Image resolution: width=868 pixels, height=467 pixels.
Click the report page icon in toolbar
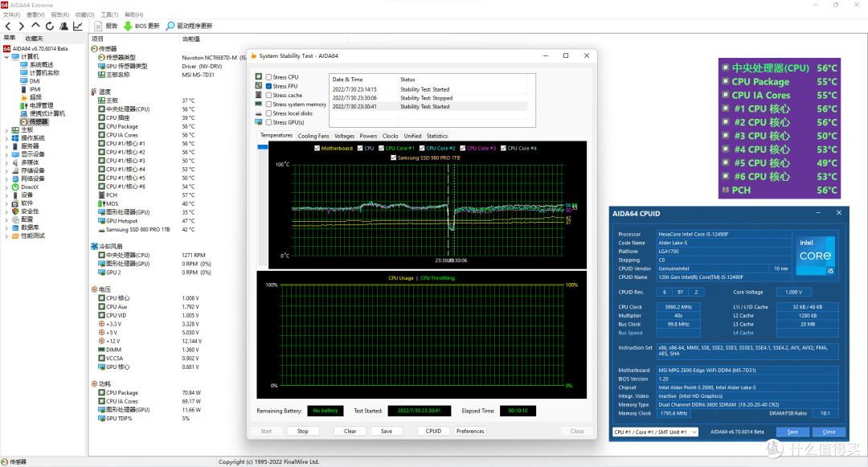98,26
